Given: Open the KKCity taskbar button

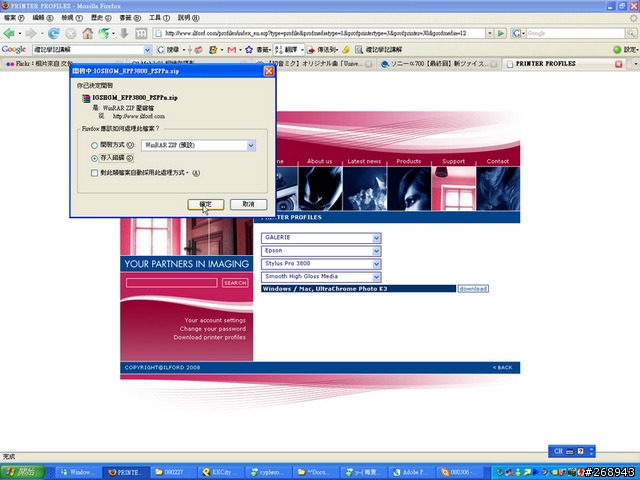Looking at the screenshot, I should [x=222, y=472].
